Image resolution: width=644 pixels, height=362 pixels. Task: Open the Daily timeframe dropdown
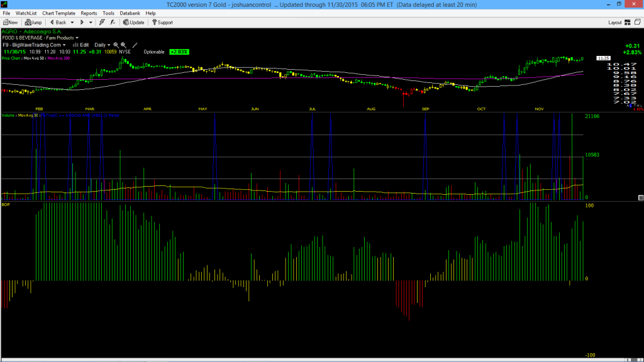[103, 45]
